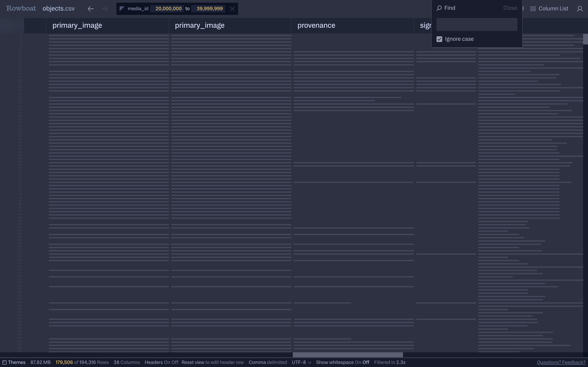Viewport: 588px width, 367px height.
Task: Click the Reset view link
Action: pyautogui.click(x=193, y=362)
